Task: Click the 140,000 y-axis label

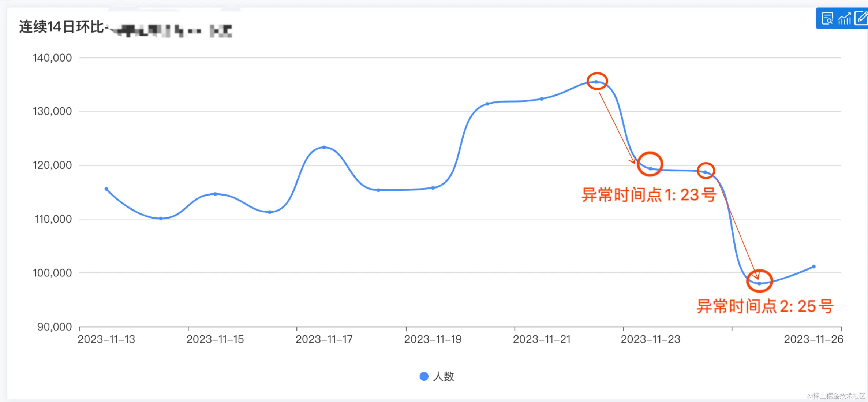Action: pyautogui.click(x=52, y=58)
